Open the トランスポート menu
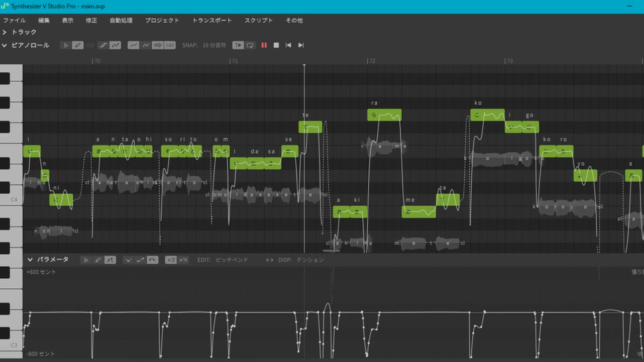The height and width of the screenshot is (362, 644). [212, 20]
